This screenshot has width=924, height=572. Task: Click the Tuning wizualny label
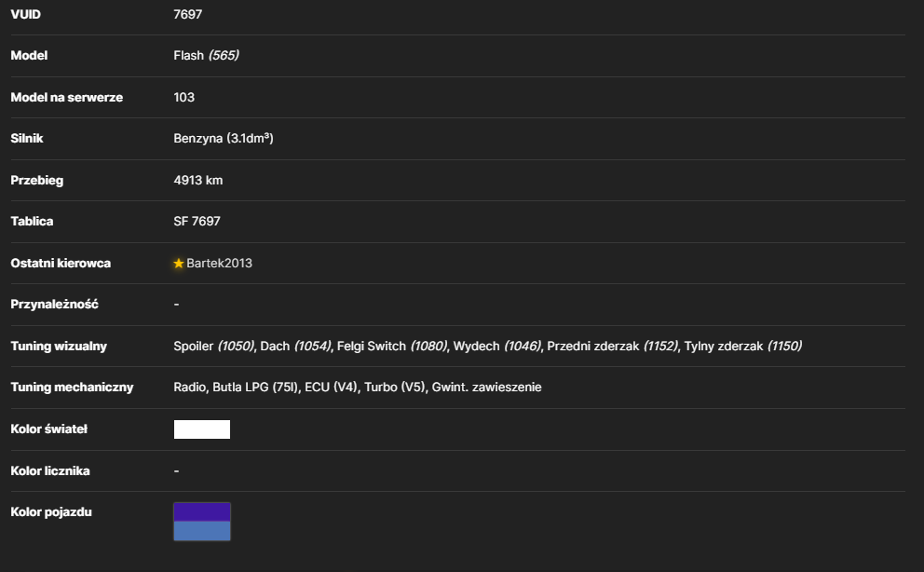point(59,347)
